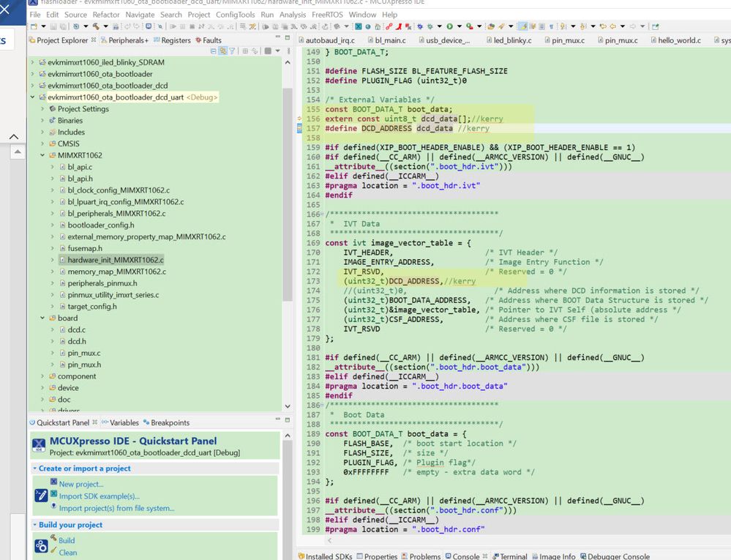The height and width of the screenshot is (560, 731).
Task: Click the New file toolbar icon
Action: 34,26
